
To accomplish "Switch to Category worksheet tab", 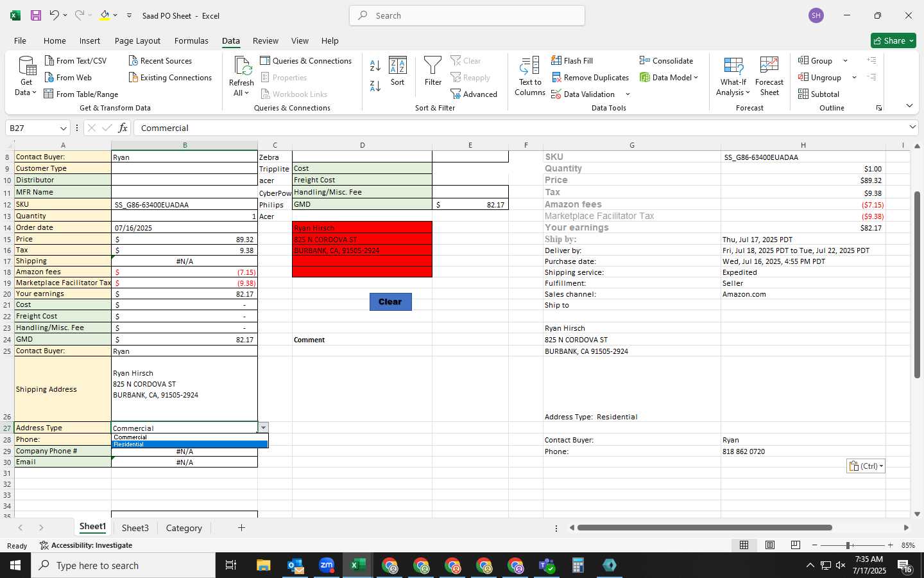I will click(184, 528).
